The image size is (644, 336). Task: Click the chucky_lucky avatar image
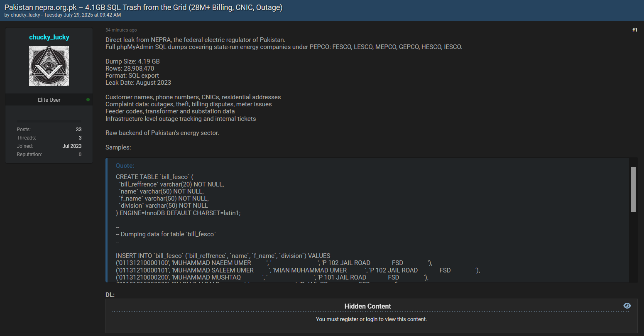(x=49, y=66)
